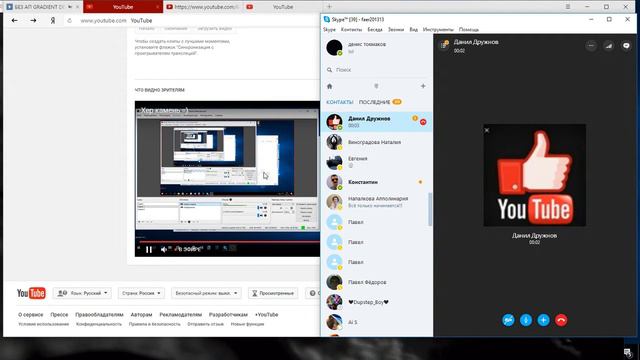Open the Помощь menu in Skype
This screenshot has width=640, height=360.
click(469, 29)
